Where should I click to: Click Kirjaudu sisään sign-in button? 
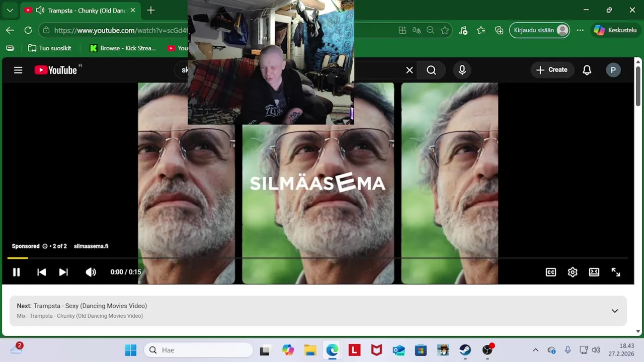point(539,30)
